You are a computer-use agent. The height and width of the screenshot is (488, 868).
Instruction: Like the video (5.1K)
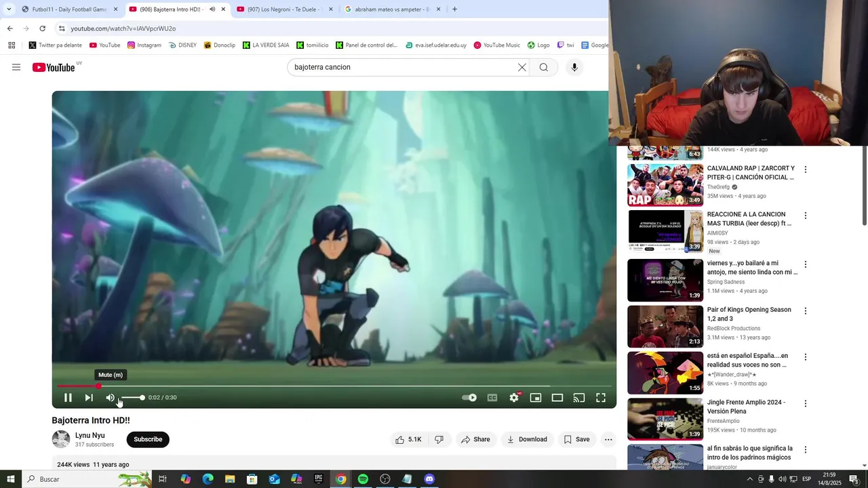tap(408, 439)
